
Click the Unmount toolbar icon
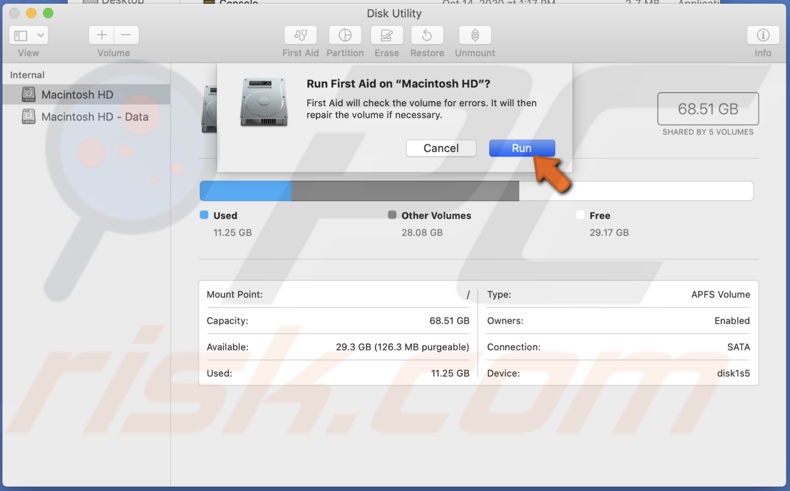pyautogui.click(x=475, y=35)
